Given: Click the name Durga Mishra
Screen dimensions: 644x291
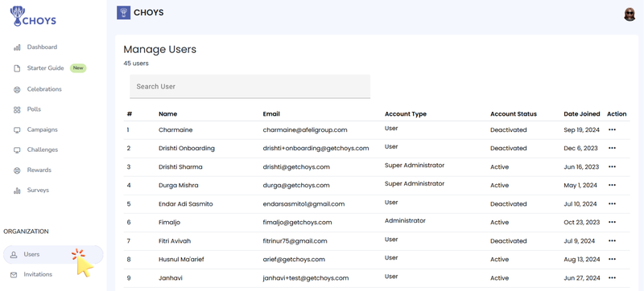Looking at the screenshot, I should click(178, 185).
